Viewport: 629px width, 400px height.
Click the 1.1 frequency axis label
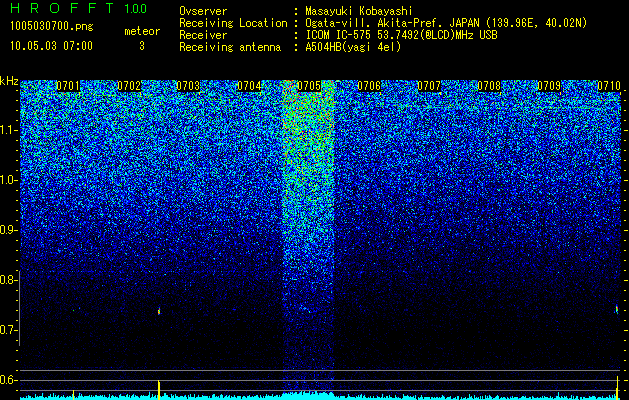(8, 131)
